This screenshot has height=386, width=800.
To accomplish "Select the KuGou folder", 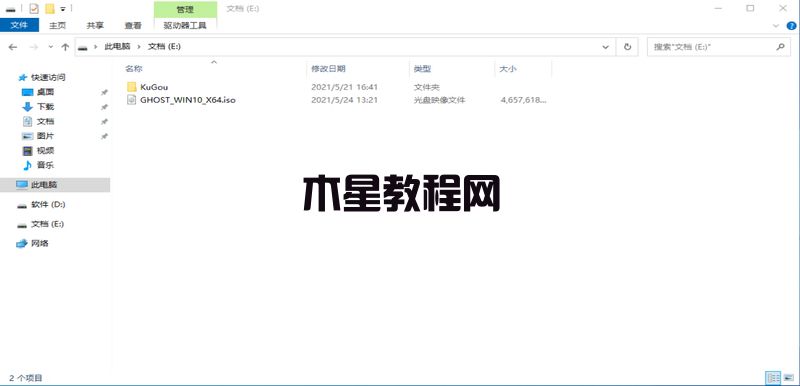I will click(x=154, y=87).
